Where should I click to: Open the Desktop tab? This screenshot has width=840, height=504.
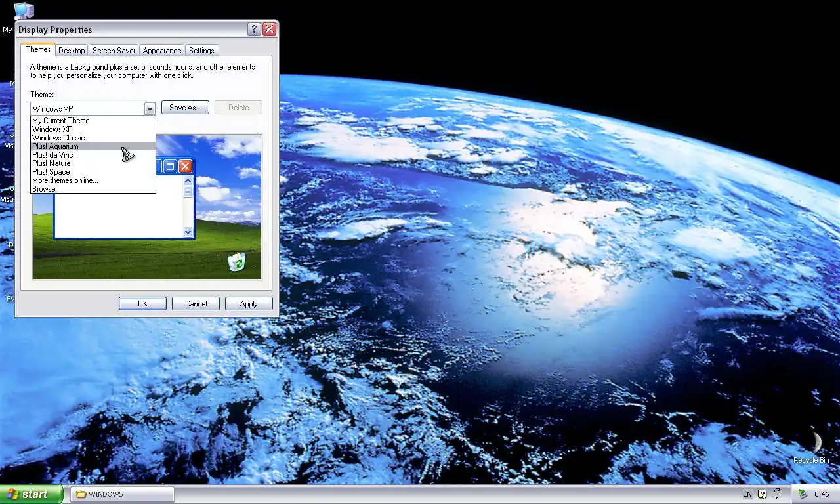coord(72,51)
